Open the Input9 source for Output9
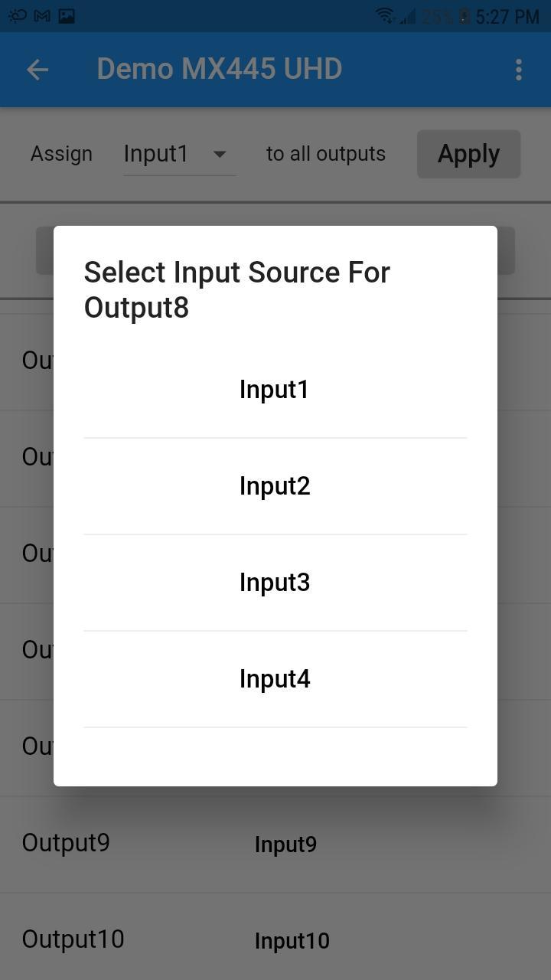This screenshot has height=980, width=551. click(285, 844)
